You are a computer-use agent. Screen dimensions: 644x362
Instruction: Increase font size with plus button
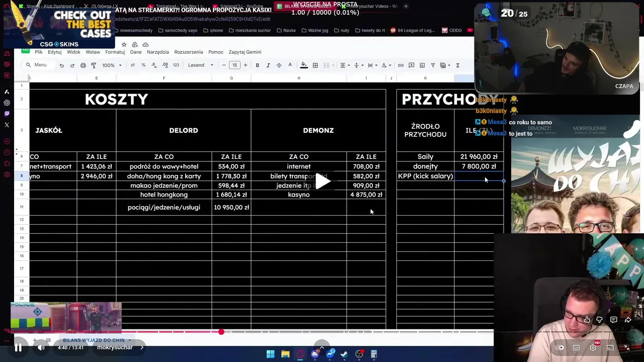coord(246,65)
